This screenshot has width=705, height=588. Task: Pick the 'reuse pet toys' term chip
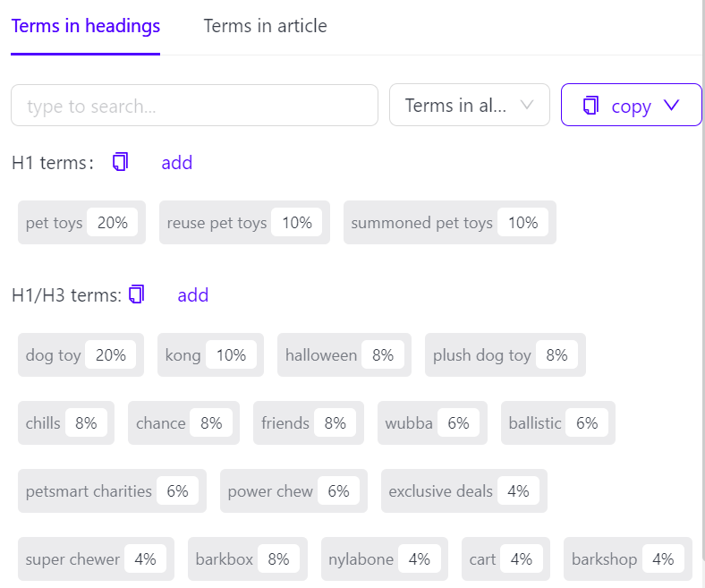(x=244, y=223)
